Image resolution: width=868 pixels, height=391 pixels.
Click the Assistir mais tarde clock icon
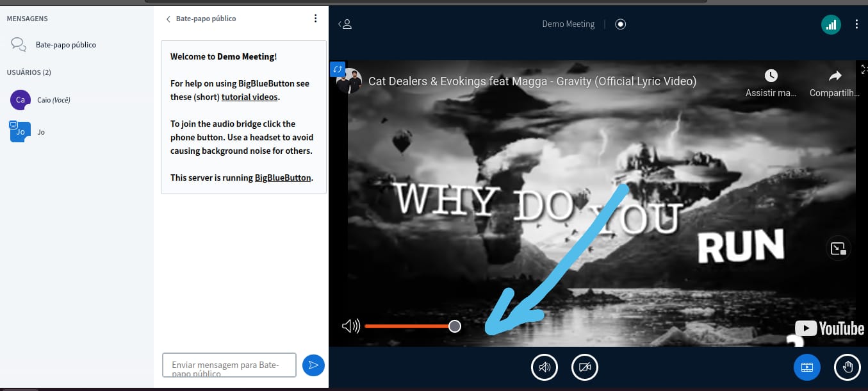point(771,76)
